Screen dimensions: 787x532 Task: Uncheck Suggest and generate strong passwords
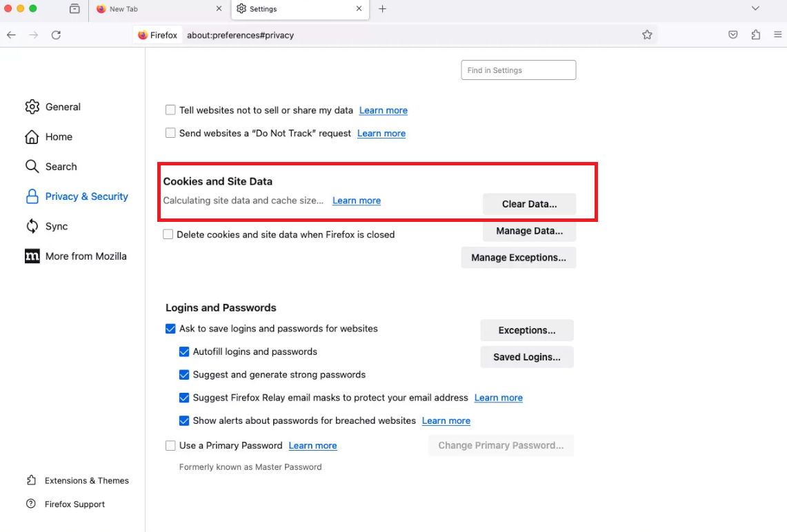[184, 375]
